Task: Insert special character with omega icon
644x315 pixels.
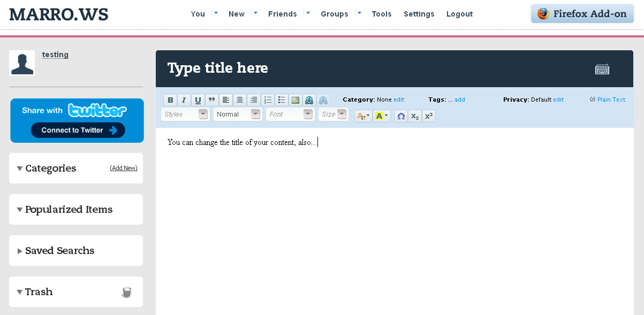Action: (401, 116)
